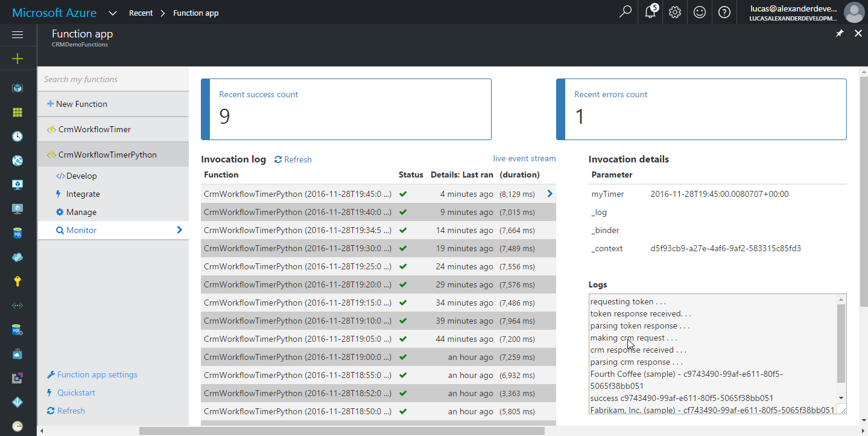Select the CrmWorkflowTimerPython function
The height and width of the screenshot is (436, 868).
point(113,155)
